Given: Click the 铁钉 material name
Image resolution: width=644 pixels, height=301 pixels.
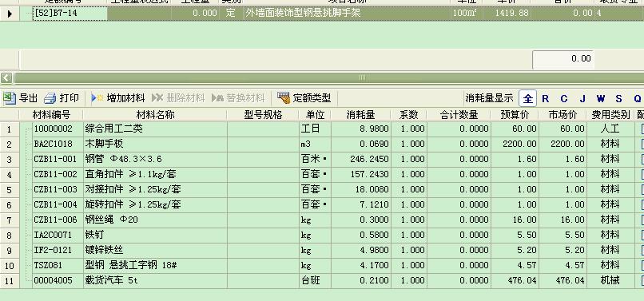Looking at the screenshot, I should tap(94, 236).
